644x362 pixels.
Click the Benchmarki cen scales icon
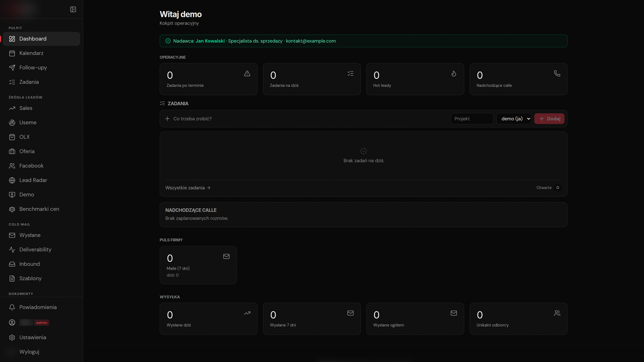tap(12, 209)
